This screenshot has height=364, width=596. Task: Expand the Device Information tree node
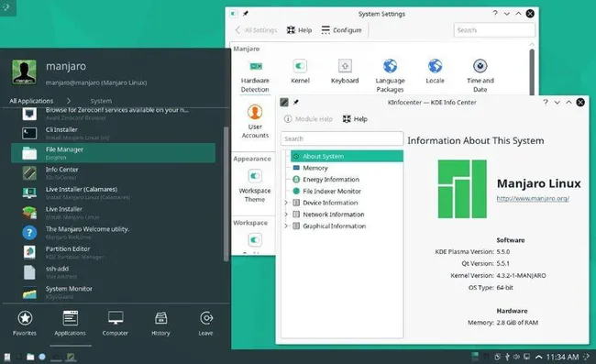[x=286, y=203]
